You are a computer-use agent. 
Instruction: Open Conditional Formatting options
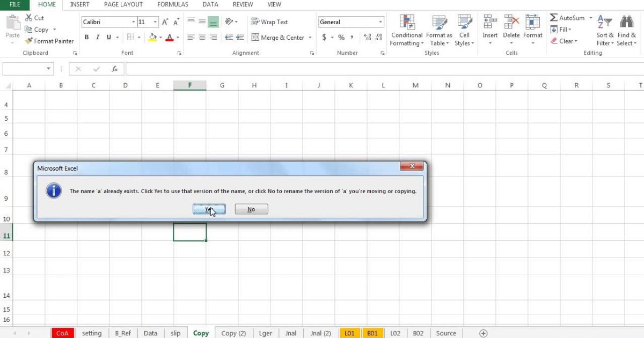[x=406, y=31]
